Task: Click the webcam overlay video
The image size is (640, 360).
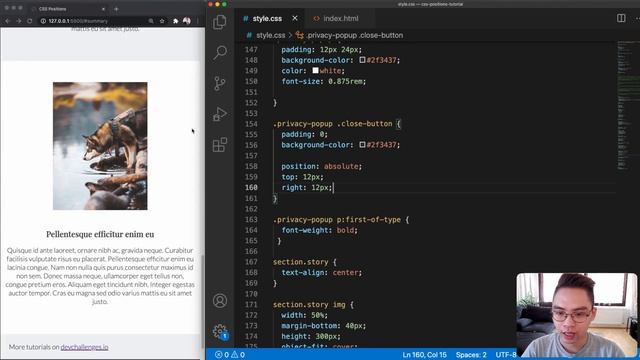Action: [x=576, y=315]
